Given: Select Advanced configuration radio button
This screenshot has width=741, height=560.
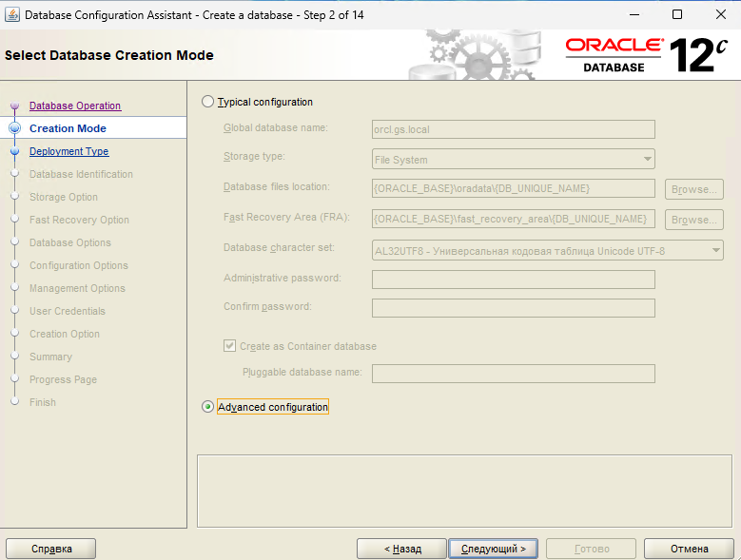Looking at the screenshot, I should [x=207, y=407].
